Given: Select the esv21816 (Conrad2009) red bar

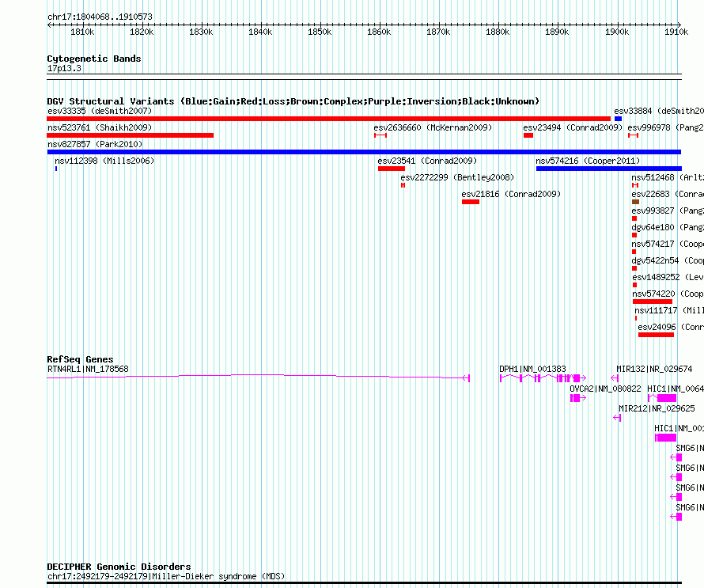Looking at the screenshot, I should (x=471, y=202).
